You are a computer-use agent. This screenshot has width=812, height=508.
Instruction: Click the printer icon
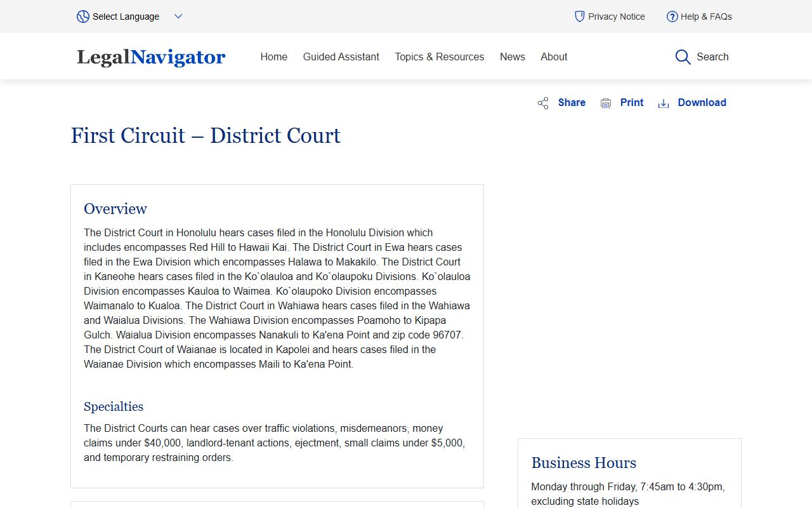pos(606,104)
